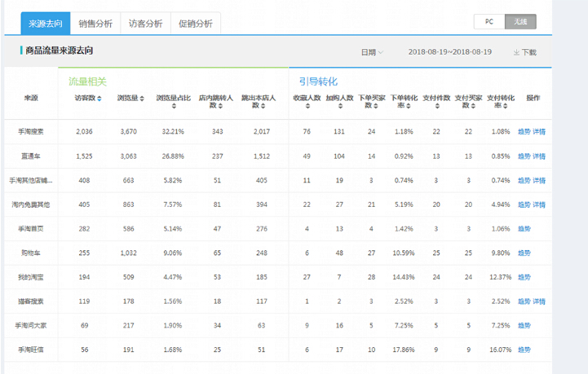
Task: Open the 促销分析 tab
Action: 196,24
